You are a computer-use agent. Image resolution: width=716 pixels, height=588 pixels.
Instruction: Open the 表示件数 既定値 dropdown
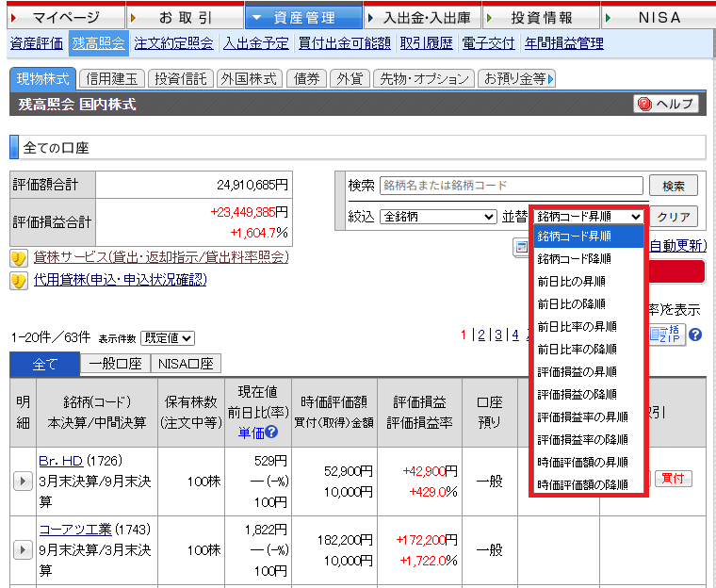[x=168, y=337]
